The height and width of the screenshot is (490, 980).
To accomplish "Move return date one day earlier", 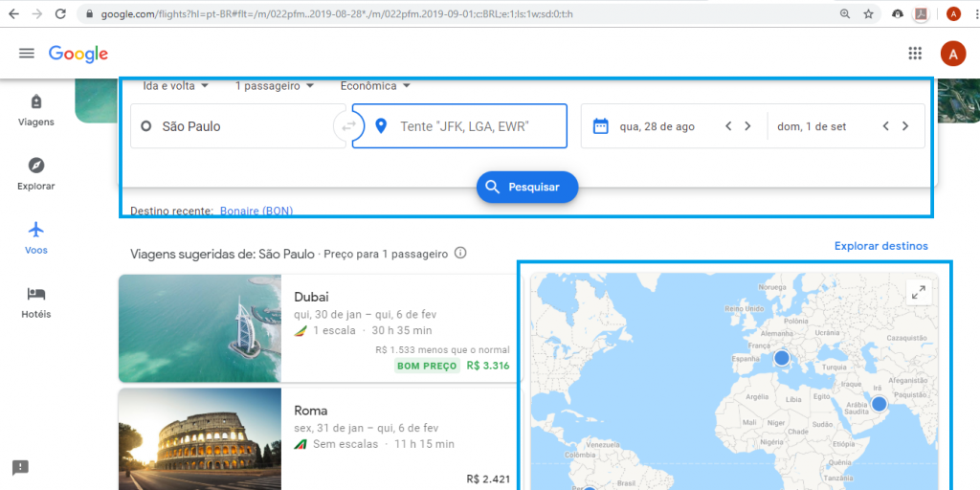I will [885, 126].
